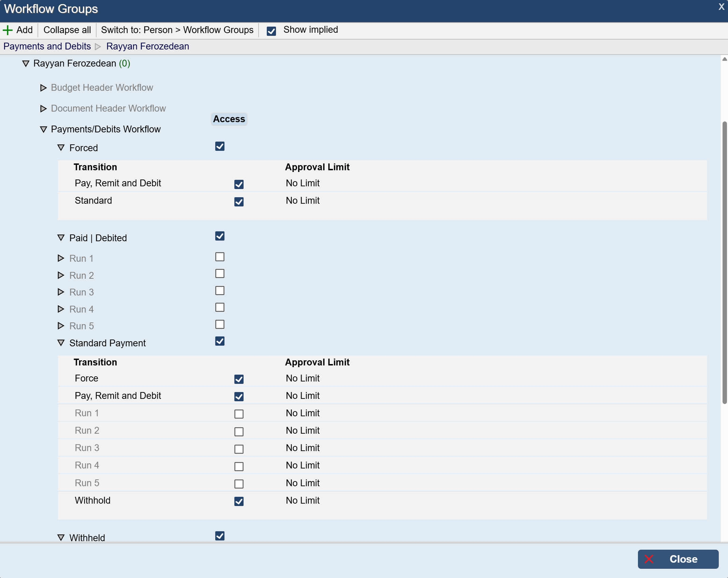Click the red X icon on the Close button

[649, 559]
